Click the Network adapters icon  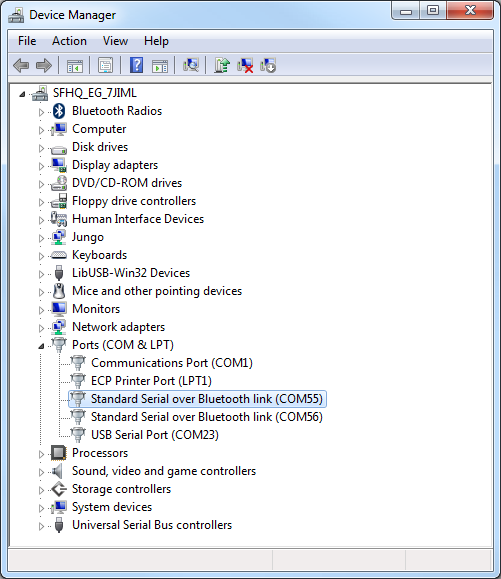coord(59,327)
